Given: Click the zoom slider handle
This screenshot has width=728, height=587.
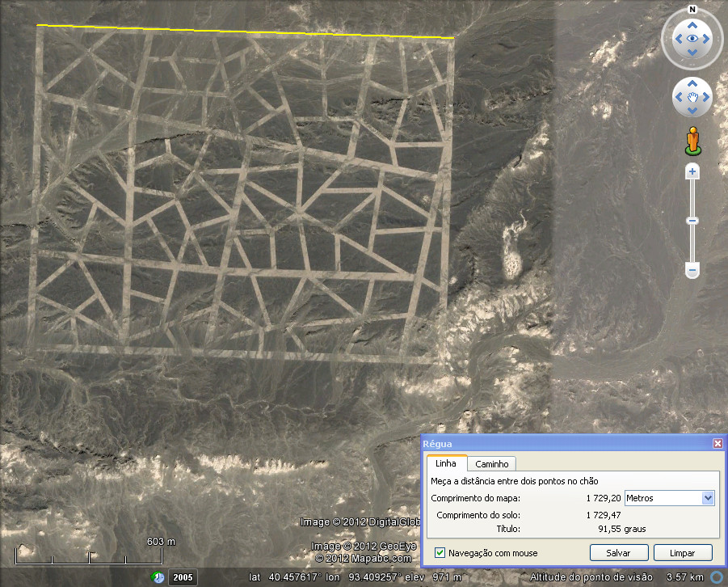Looking at the screenshot, I should (692, 221).
